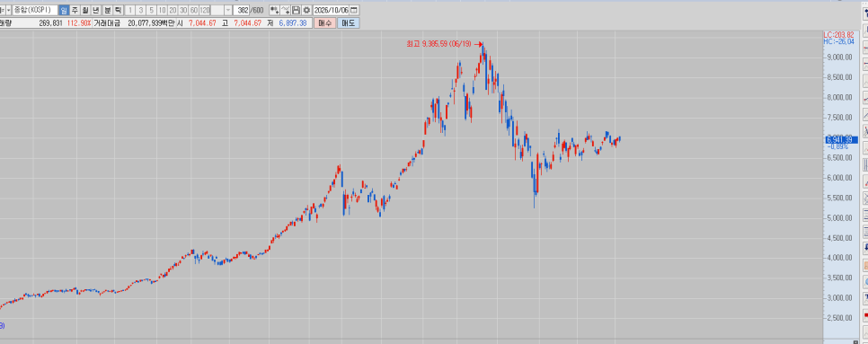Click the 8,000.00 price axis label

(x=839, y=97)
